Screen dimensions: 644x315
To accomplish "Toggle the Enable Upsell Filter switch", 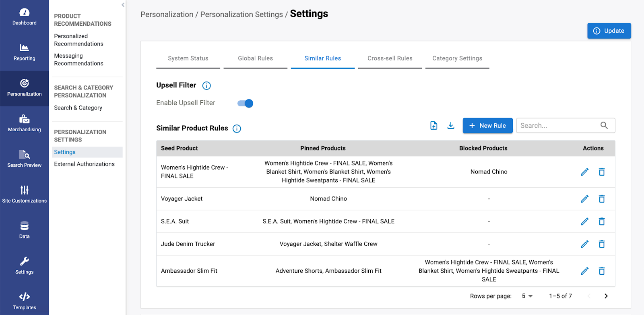I will pos(245,104).
